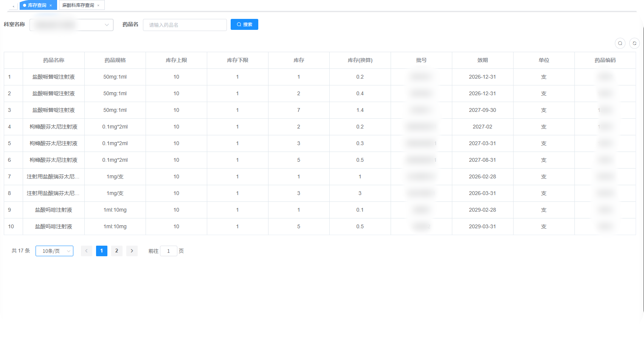Click the 库存下限 column header
Viewport: 644px width, 339px height.
pyautogui.click(x=237, y=60)
